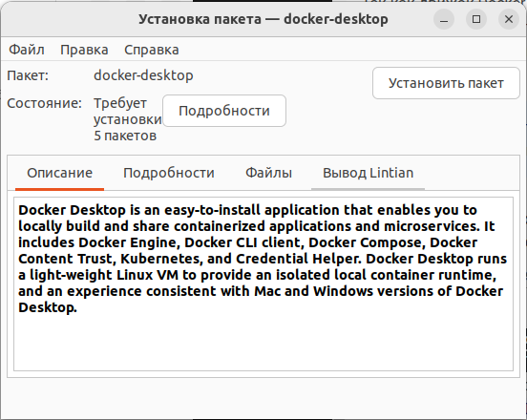The width and height of the screenshot is (527, 420).
Task: Close the docker-desktop installer window
Action: pos(509,19)
